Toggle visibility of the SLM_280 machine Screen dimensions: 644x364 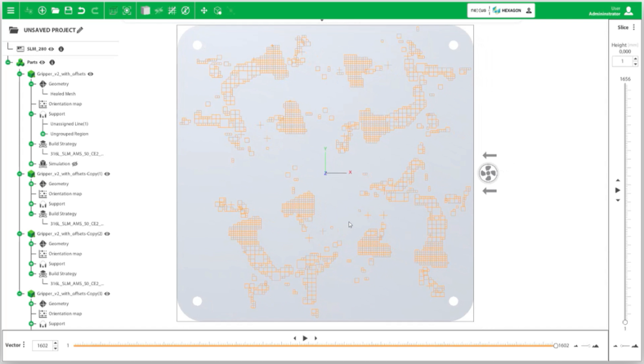click(51, 49)
